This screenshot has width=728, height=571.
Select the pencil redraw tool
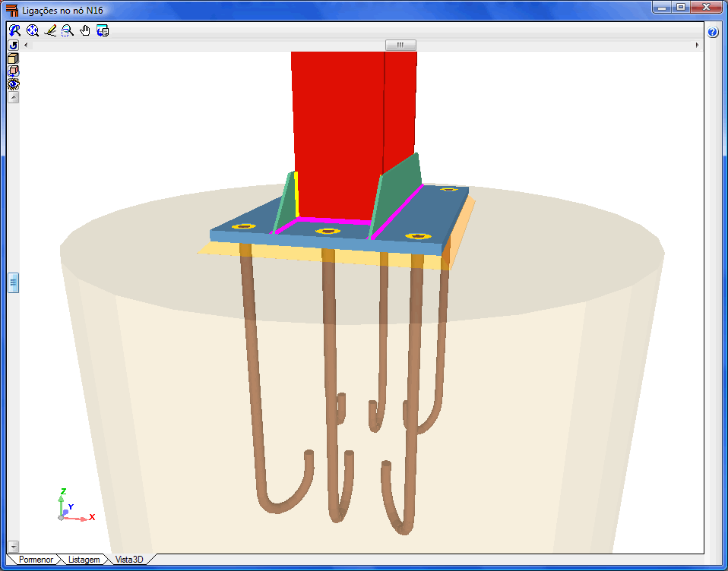coord(49,30)
